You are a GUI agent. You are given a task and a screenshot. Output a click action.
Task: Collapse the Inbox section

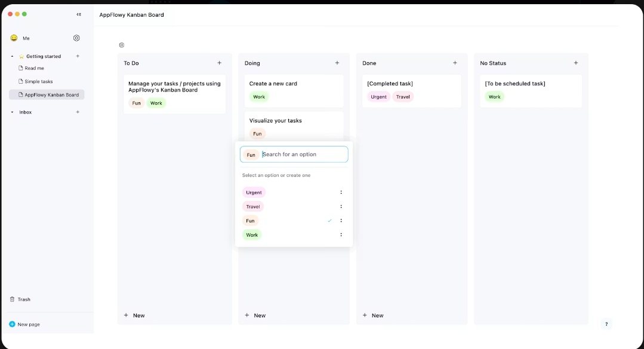12,112
